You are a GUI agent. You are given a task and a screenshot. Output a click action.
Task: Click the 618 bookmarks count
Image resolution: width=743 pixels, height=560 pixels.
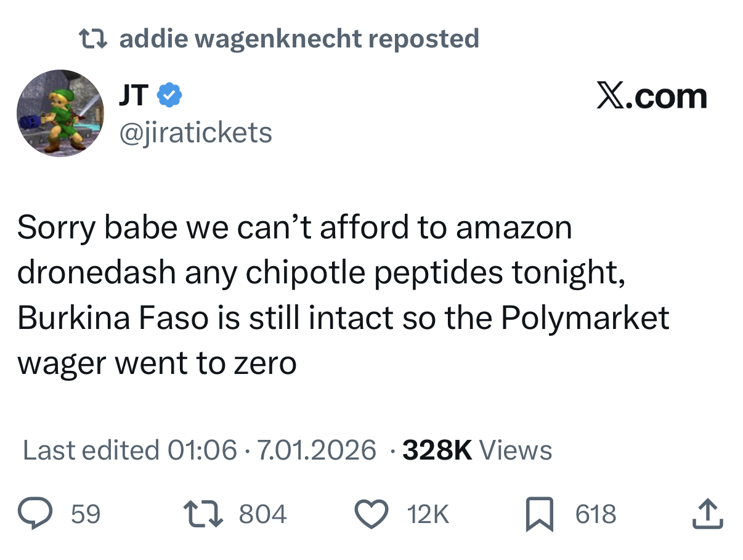pyautogui.click(x=596, y=514)
